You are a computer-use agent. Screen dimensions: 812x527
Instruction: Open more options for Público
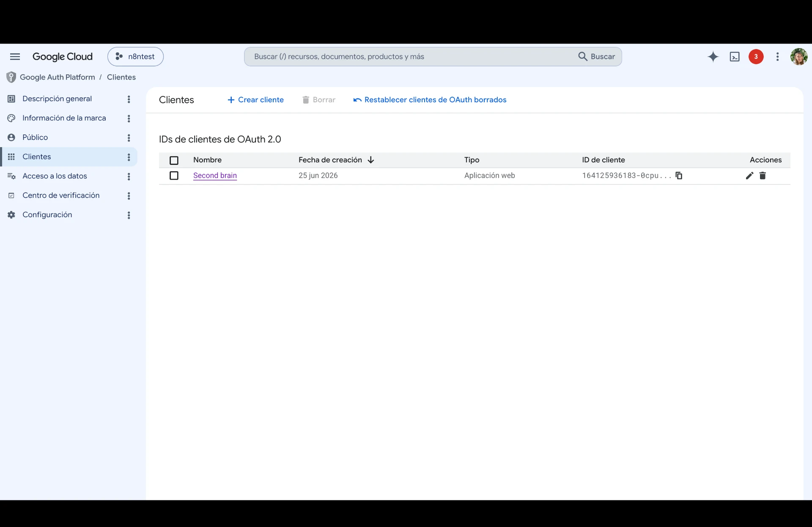[x=129, y=138]
